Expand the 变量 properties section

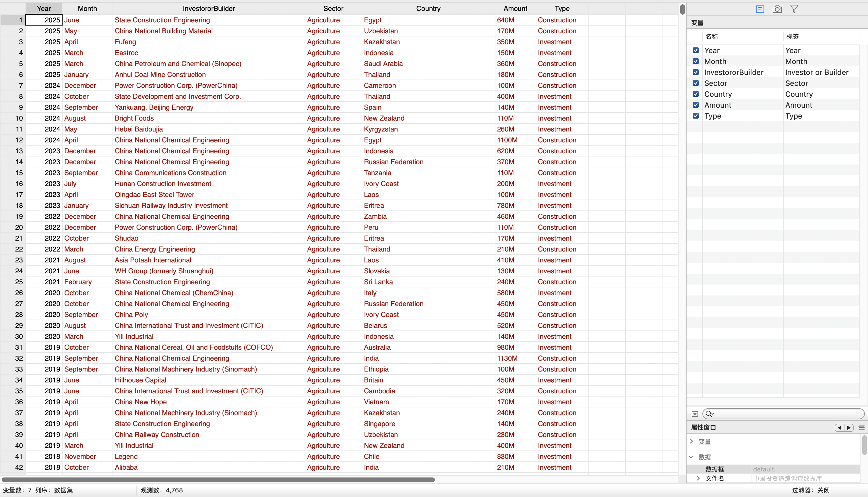[691, 441]
